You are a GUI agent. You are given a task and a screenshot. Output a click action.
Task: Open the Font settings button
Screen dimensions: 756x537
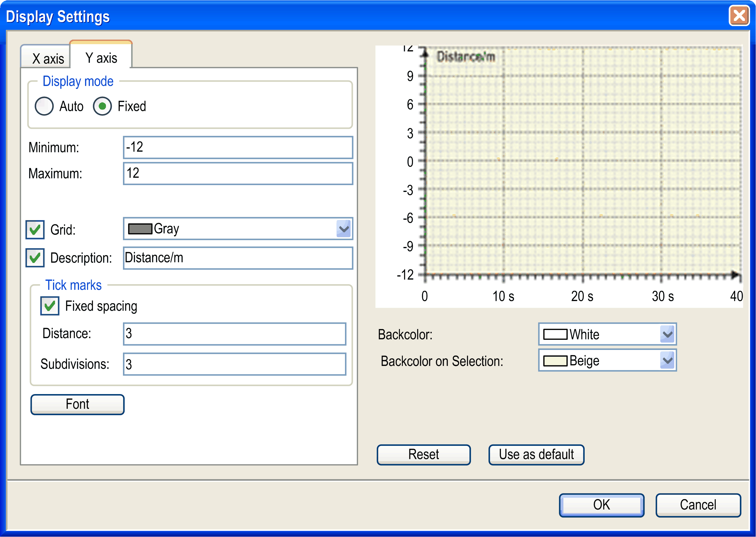(77, 404)
